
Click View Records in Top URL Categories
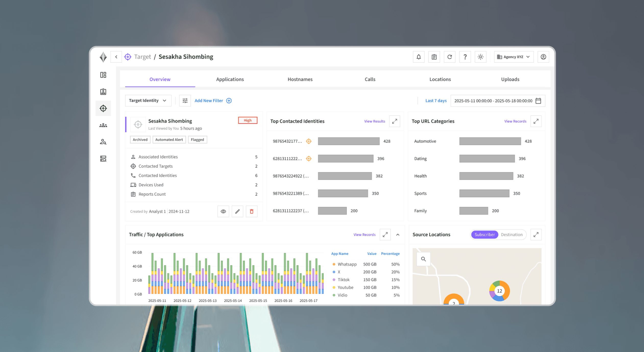point(515,121)
